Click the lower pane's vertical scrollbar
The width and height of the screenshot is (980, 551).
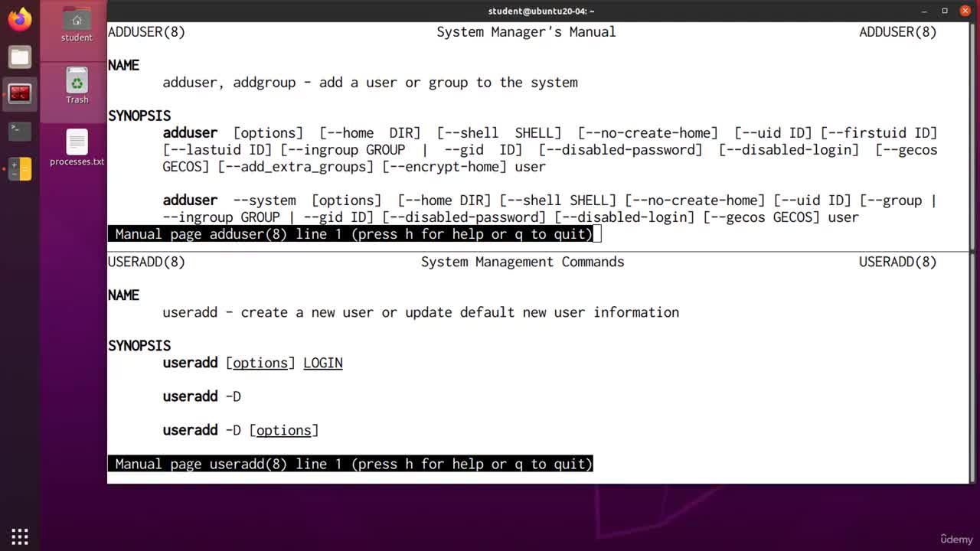tap(972, 367)
